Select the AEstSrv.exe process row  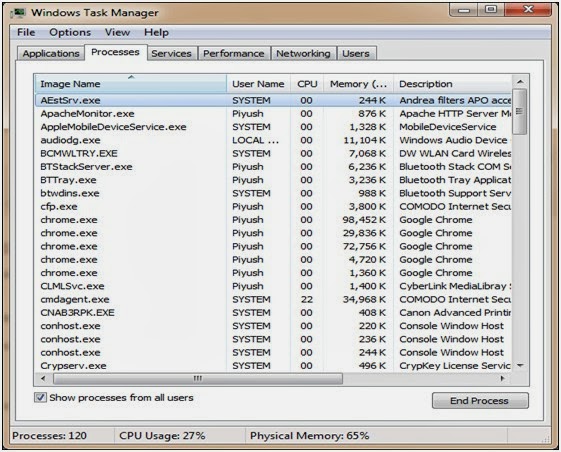[x=274, y=100]
